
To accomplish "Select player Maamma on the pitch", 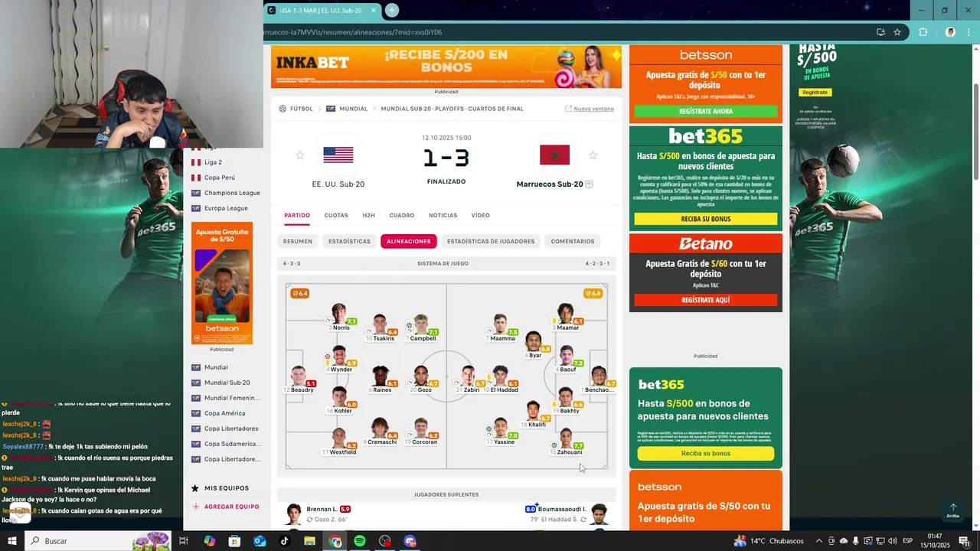I will point(501,328).
